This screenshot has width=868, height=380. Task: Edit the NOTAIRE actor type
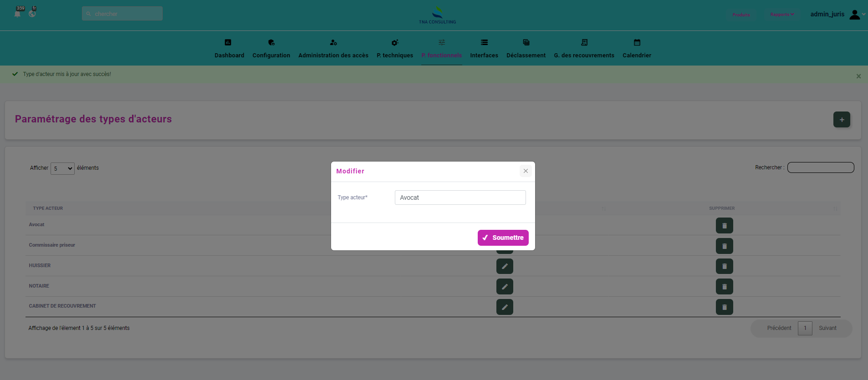pos(505,287)
